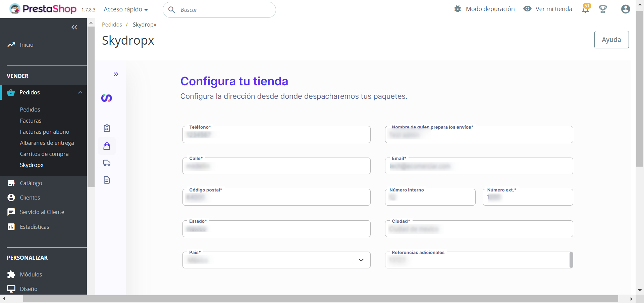Screen dimensions: 644x303
Task: Click the Número interno field
Action: [x=430, y=197]
